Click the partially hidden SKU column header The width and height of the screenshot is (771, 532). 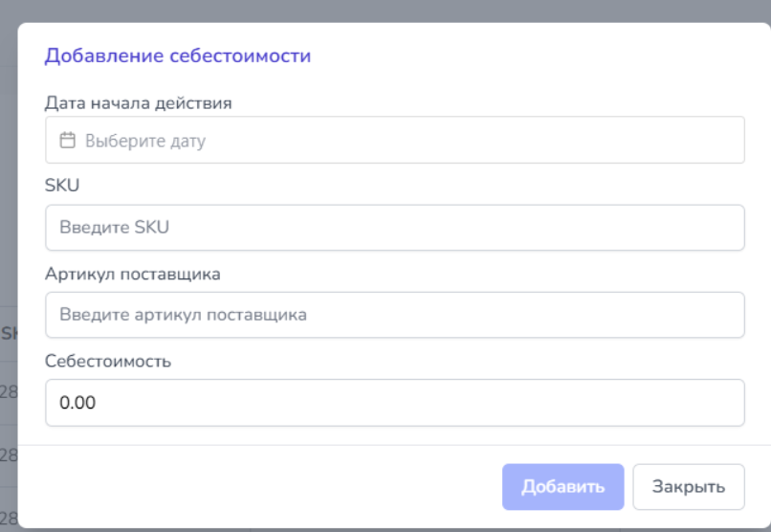pyautogui.click(x=8, y=333)
